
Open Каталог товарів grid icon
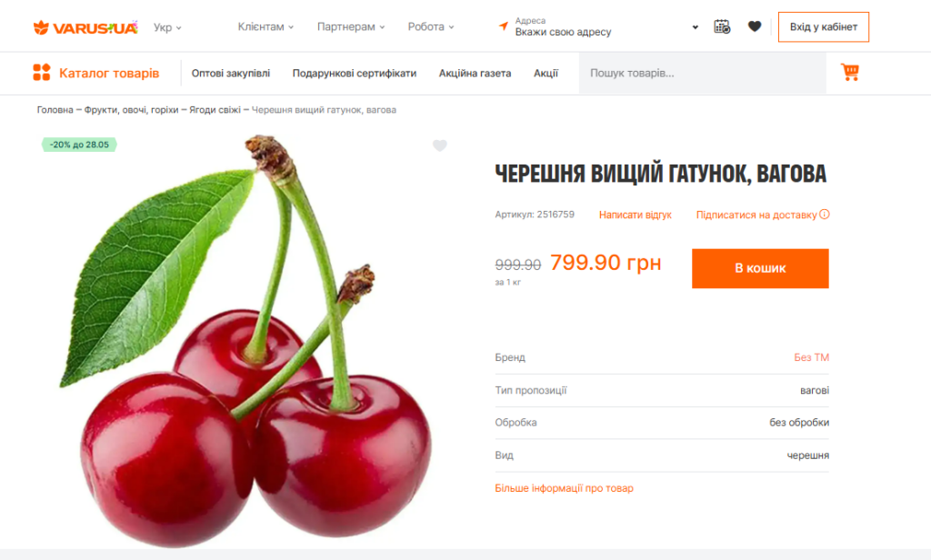tap(42, 73)
